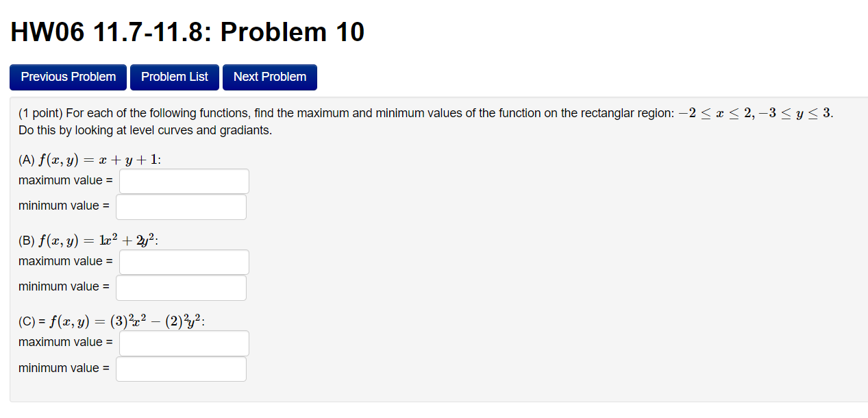
Task: Click the minimum value label under part (B)
Action: point(64,286)
